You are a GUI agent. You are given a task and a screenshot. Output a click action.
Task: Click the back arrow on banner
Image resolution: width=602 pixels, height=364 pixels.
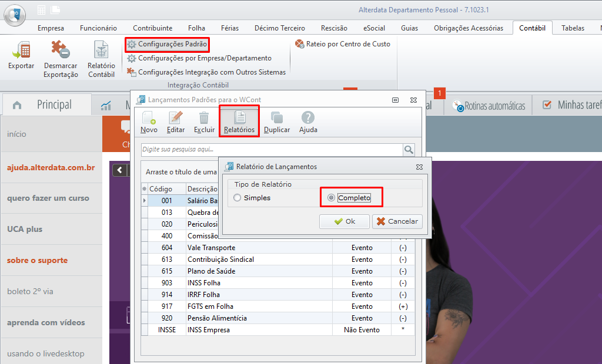120,170
